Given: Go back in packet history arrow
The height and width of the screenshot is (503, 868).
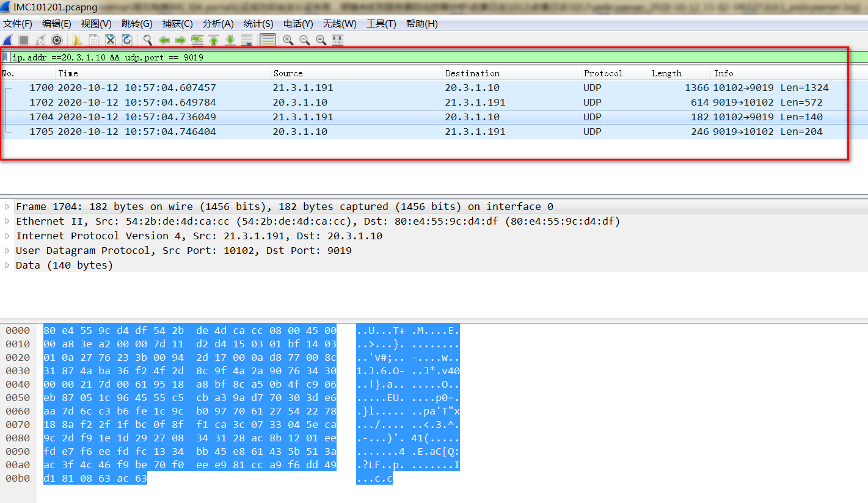Looking at the screenshot, I should 164,40.
